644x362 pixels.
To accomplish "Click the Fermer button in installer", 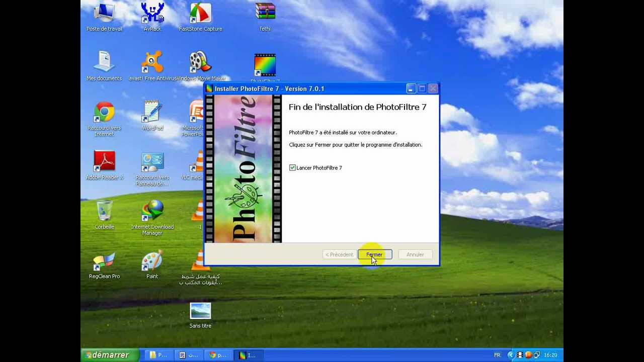I will (x=375, y=254).
